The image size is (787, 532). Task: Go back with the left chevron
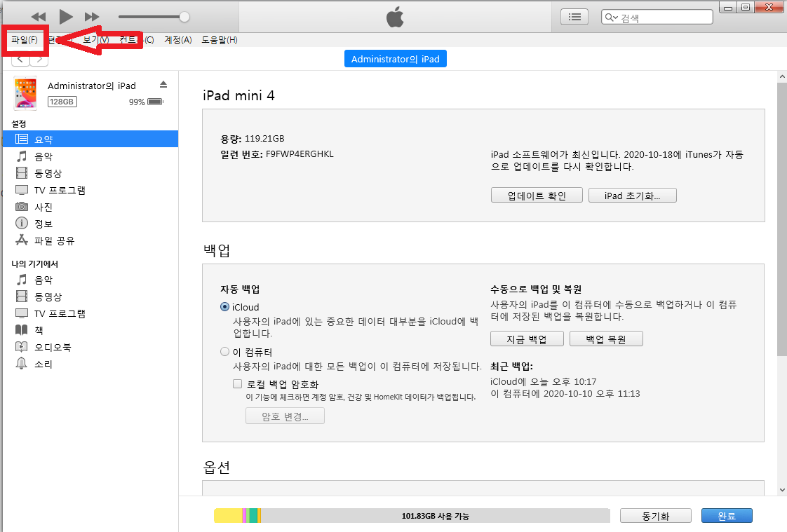20,60
